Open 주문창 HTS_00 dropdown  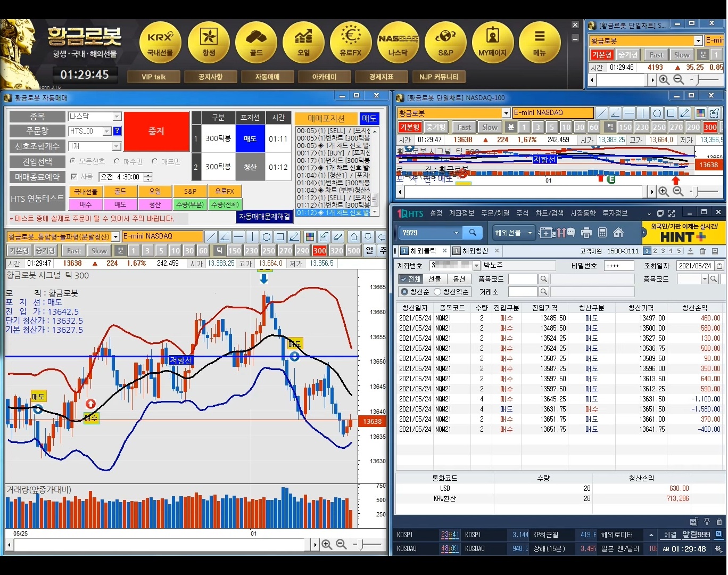coord(106,131)
